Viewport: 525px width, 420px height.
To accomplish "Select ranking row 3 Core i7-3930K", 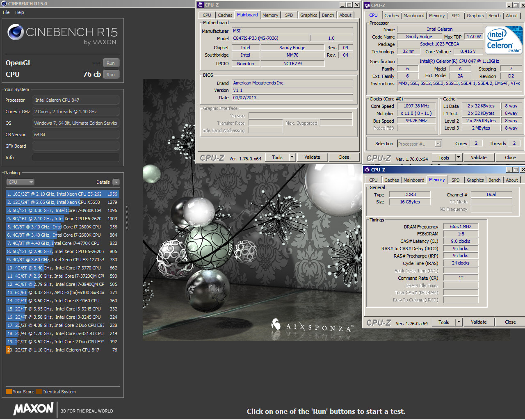I will tap(62, 210).
